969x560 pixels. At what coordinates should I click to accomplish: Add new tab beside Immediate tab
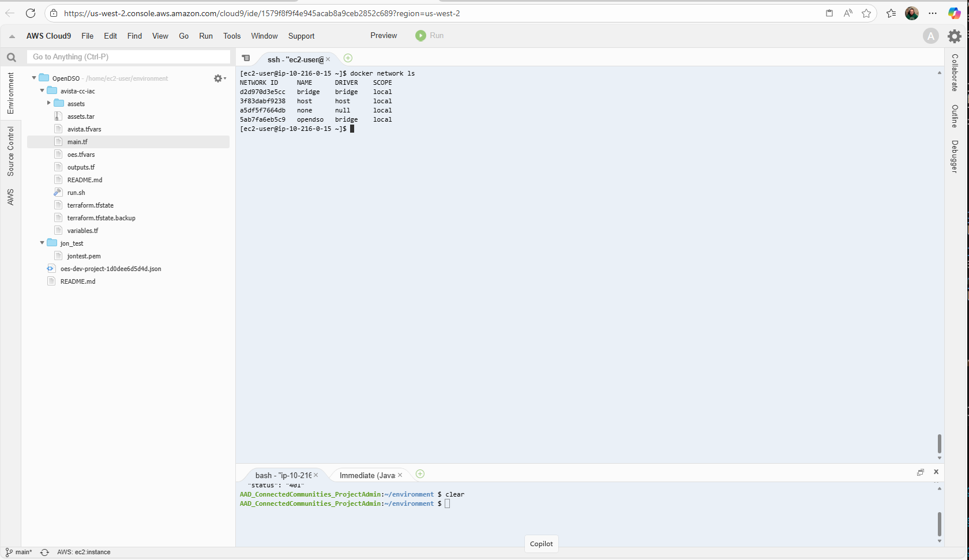click(420, 474)
